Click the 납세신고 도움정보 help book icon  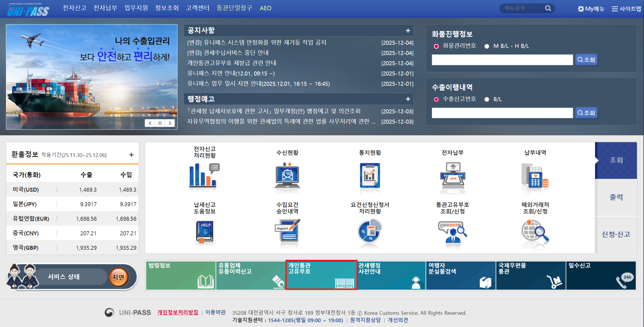pos(204,233)
